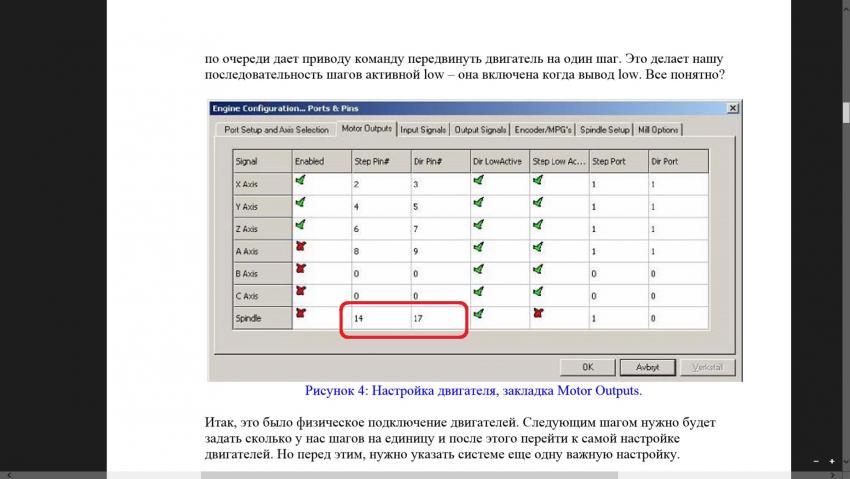850x479 pixels.
Task: Click the B Axis Enabled red cross icon
Action: click(300, 269)
